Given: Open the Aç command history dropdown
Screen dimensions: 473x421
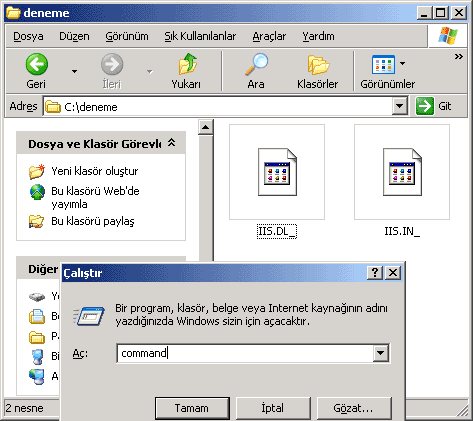Looking at the screenshot, I should pyautogui.click(x=381, y=353).
